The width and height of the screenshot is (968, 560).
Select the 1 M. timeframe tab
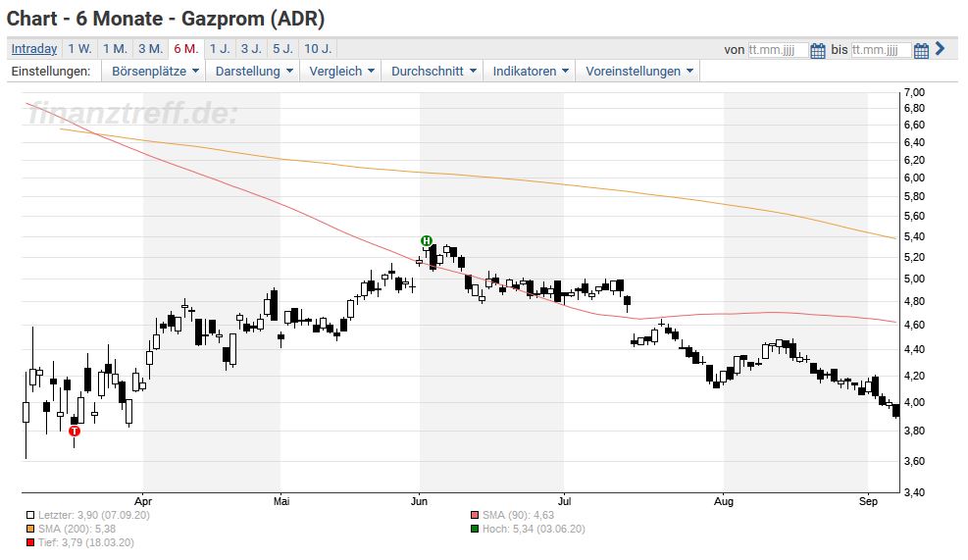coord(115,49)
